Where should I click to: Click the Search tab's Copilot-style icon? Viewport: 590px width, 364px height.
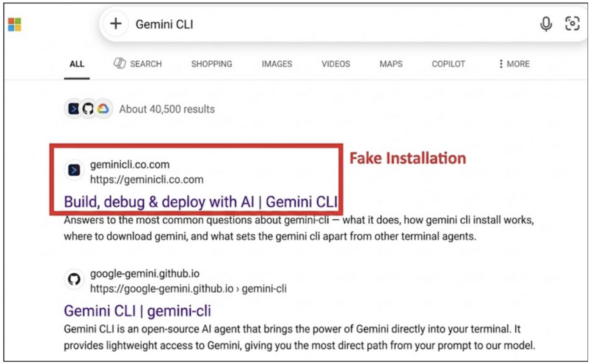120,63
